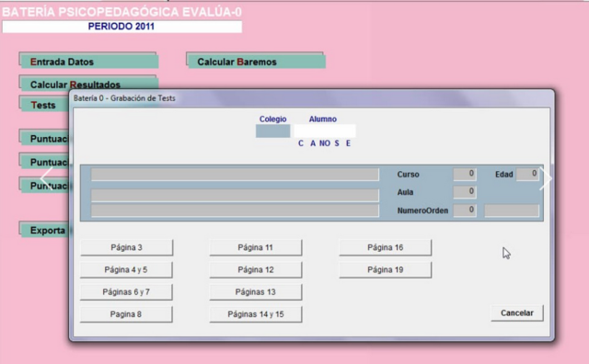The width and height of the screenshot is (589, 364).
Task: Open the Página 4 y 5 button
Action: [127, 270]
